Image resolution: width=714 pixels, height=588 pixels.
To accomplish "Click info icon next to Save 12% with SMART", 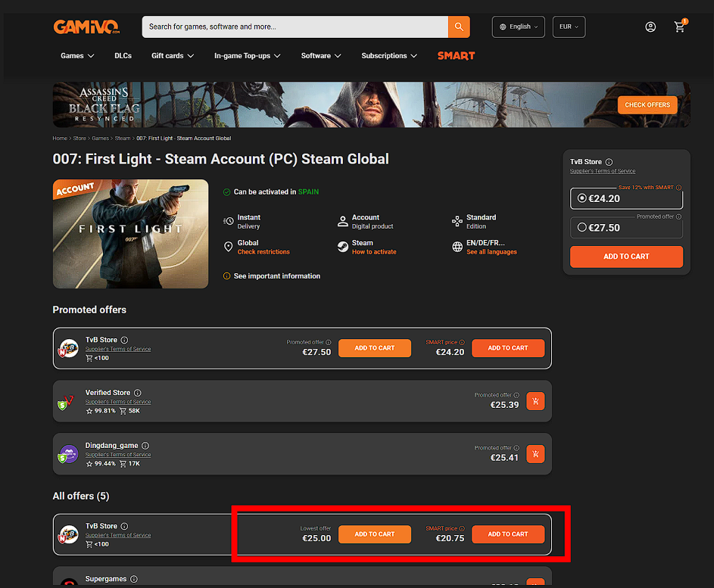I will (x=678, y=188).
